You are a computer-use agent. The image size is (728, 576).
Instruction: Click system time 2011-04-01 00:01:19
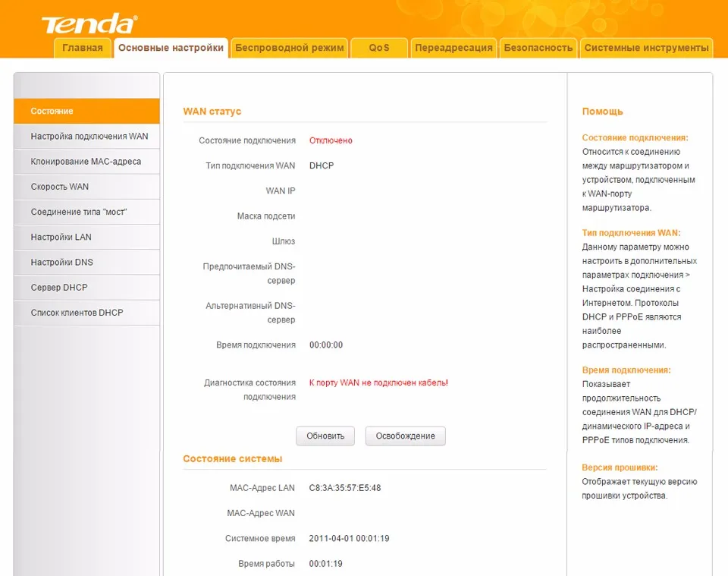coord(349,538)
